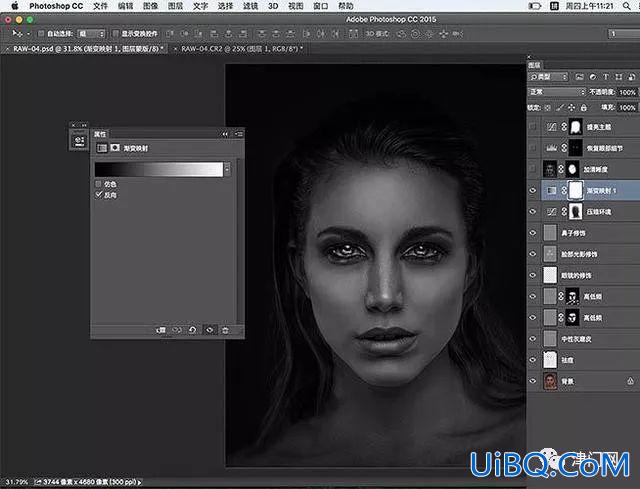Screen dimensions: 640x489
Task: Open the Move tool preset arrow
Action: 28,33
